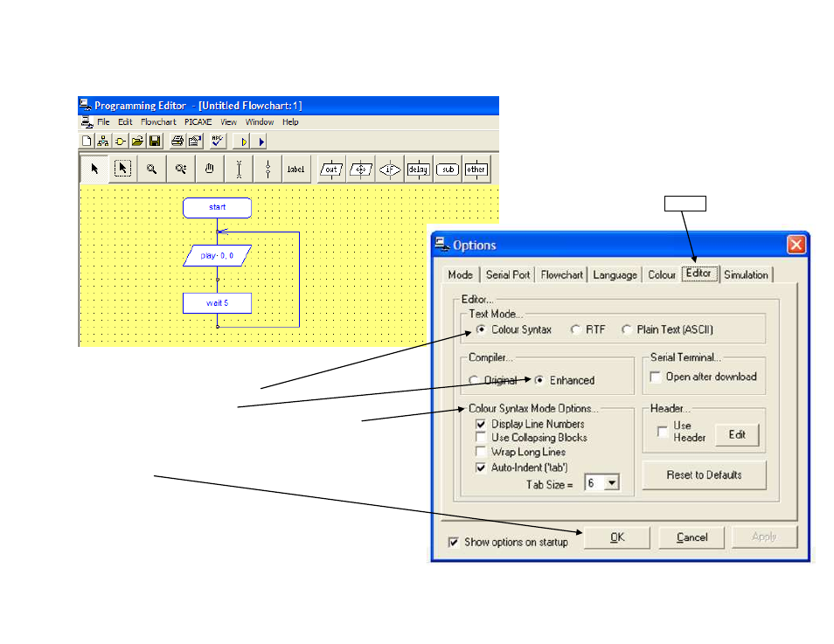Open a file with the folder icon
Viewport: 834px width, 644px height.
point(138,141)
